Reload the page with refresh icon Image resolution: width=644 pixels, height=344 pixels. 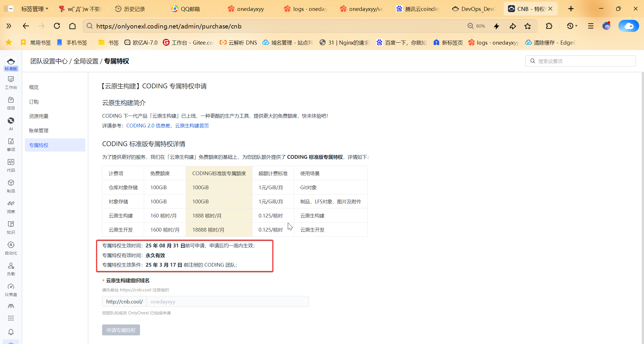click(x=57, y=26)
